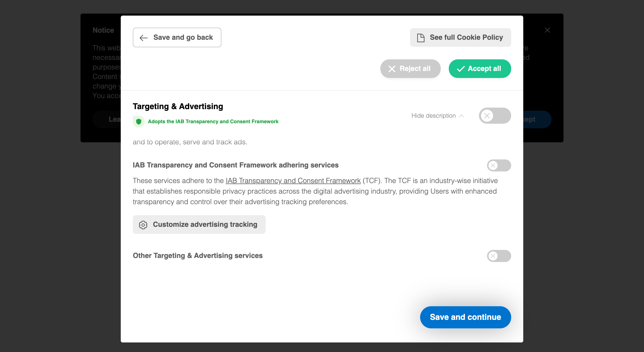The width and height of the screenshot is (644, 352).
Task: Turn on the Other Targeting & Advertising services toggle
Action: (x=499, y=256)
